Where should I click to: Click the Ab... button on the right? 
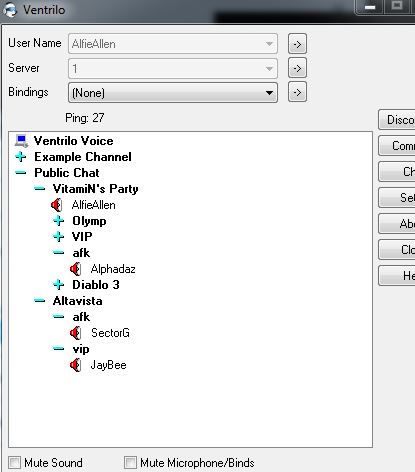click(397, 224)
